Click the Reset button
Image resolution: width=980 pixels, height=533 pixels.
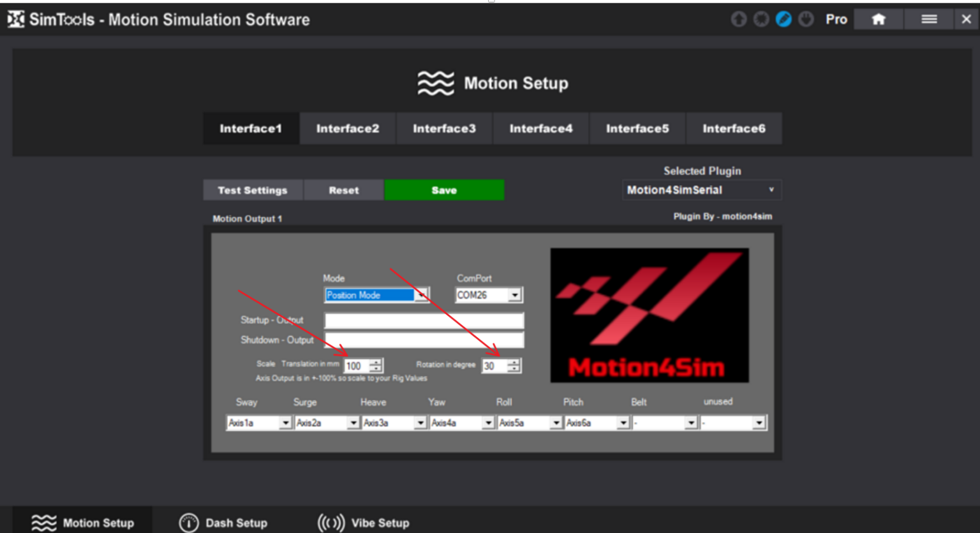click(344, 190)
